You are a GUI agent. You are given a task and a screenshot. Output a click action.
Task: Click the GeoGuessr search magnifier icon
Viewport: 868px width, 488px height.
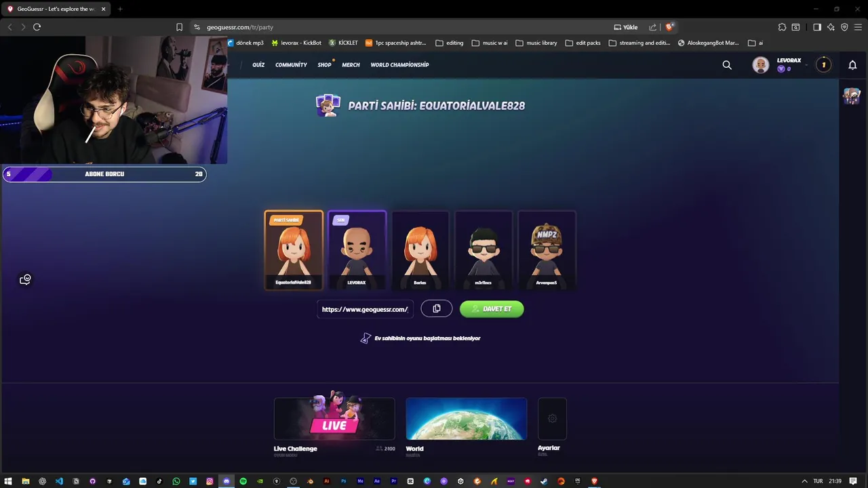point(727,65)
